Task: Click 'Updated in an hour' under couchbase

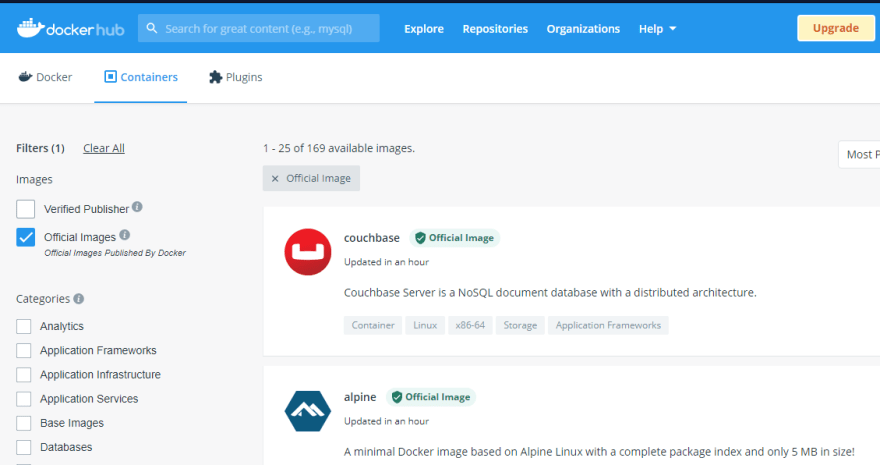Action: pyautogui.click(x=386, y=262)
